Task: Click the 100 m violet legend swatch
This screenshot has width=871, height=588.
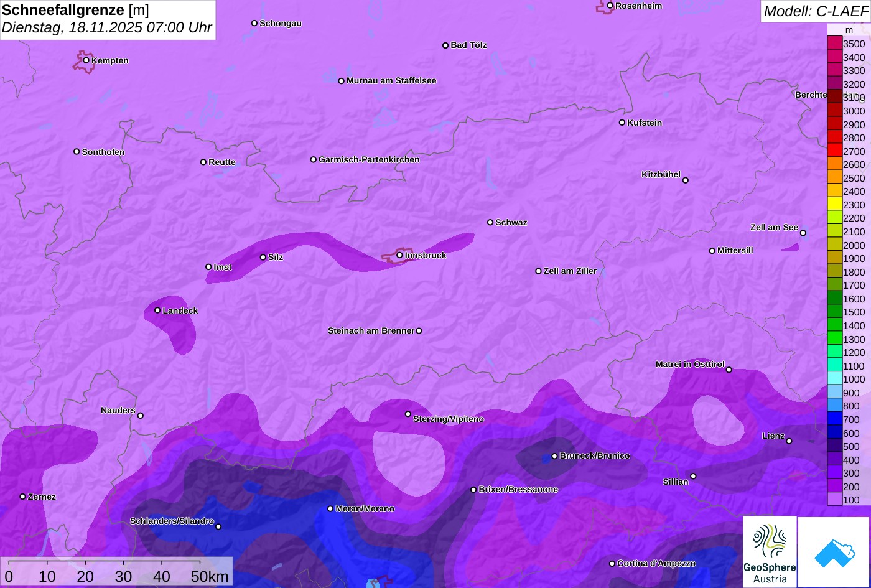Action: 834,498
